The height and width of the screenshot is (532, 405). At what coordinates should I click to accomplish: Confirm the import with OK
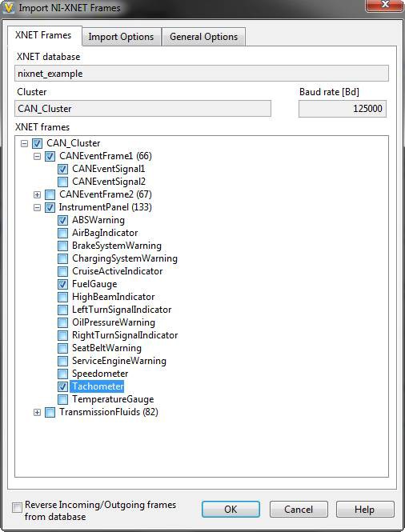tap(231, 510)
